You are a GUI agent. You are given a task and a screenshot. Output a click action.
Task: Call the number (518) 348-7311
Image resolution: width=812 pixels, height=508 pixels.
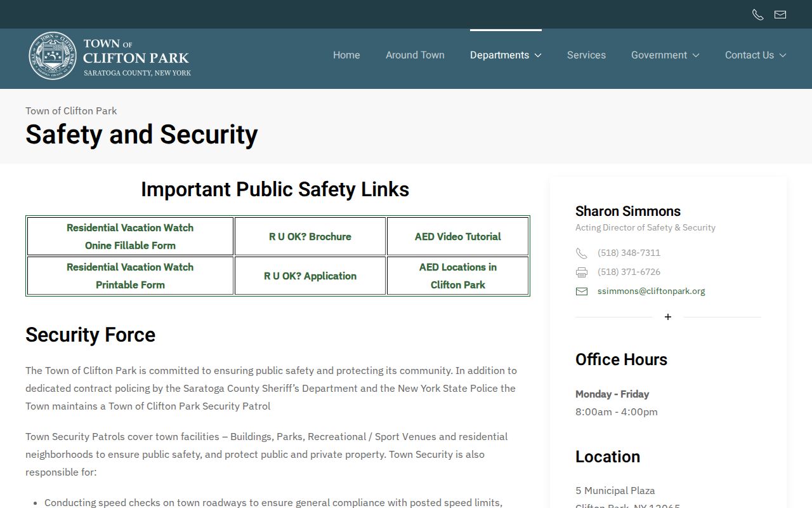(x=629, y=253)
